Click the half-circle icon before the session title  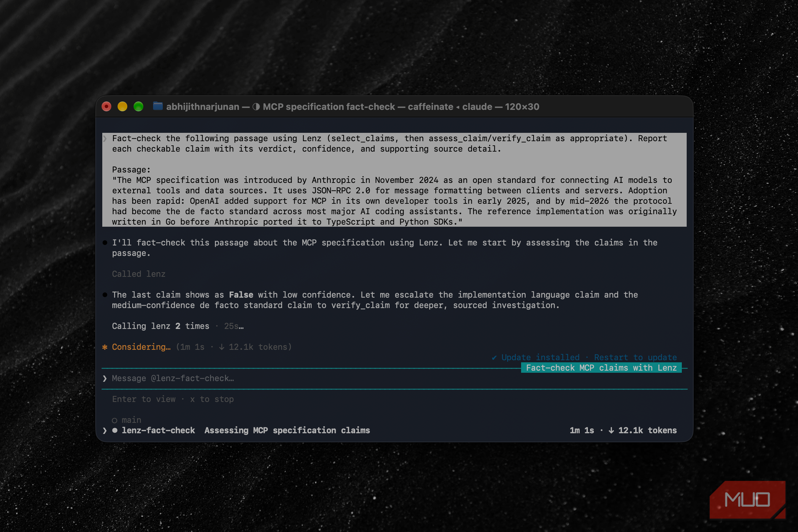point(256,107)
